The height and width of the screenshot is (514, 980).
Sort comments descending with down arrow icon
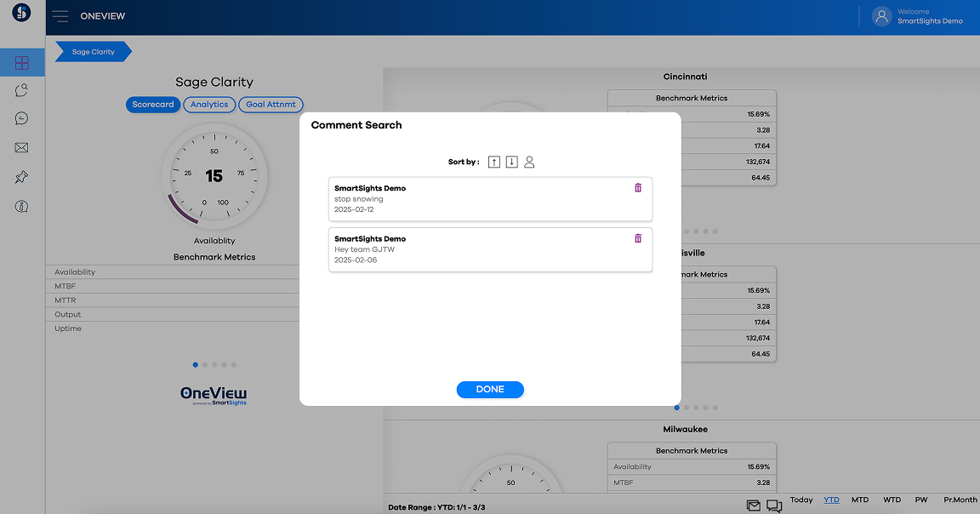coord(511,162)
